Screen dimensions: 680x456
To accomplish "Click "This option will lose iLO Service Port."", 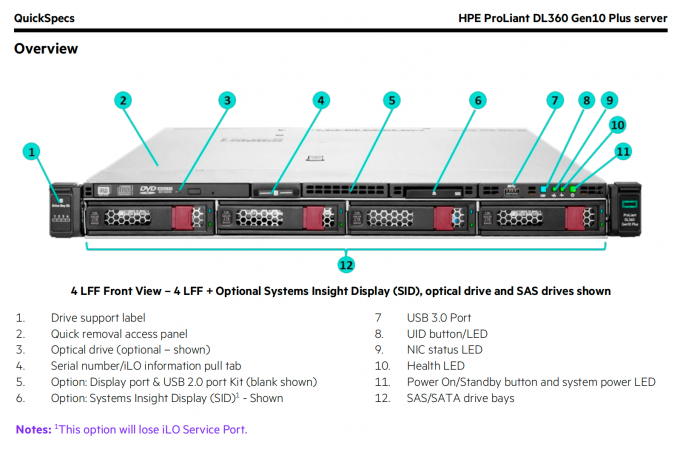I will (x=151, y=430).
